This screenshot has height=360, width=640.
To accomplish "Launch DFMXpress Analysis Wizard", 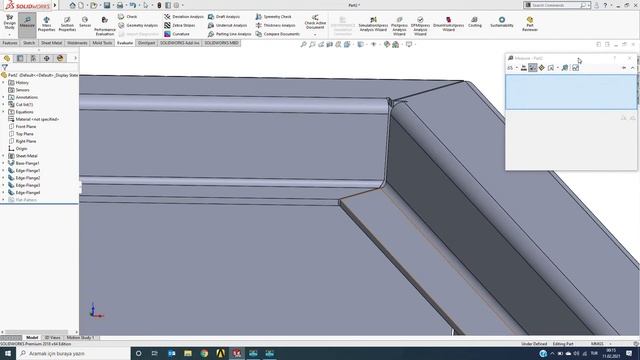I will pos(420,26).
